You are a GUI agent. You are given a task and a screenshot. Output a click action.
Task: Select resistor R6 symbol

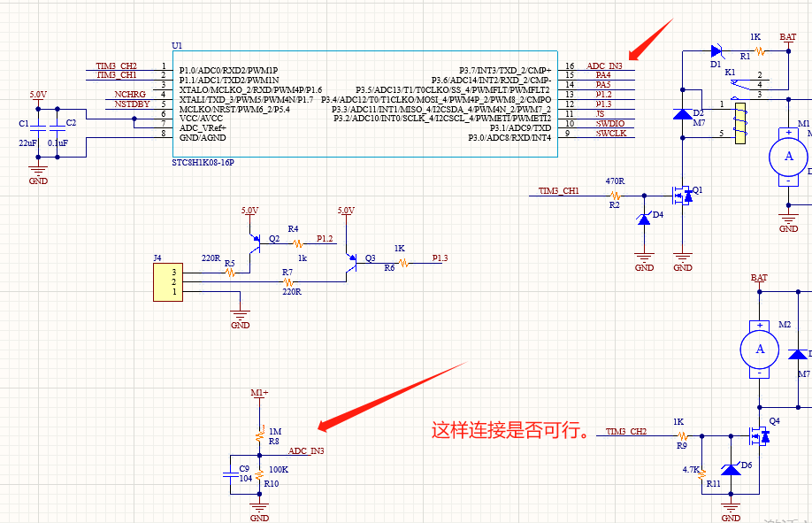click(x=403, y=263)
